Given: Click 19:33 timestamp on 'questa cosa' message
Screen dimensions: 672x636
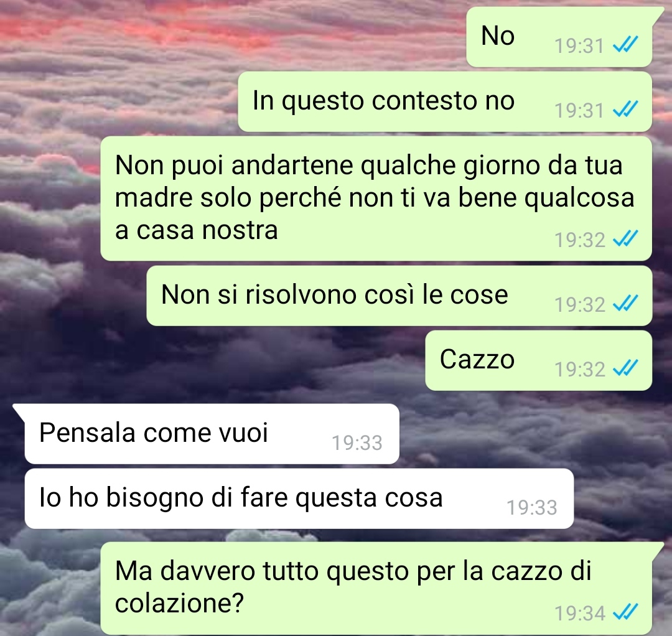Looking at the screenshot, I should click(x=532, y=507).
